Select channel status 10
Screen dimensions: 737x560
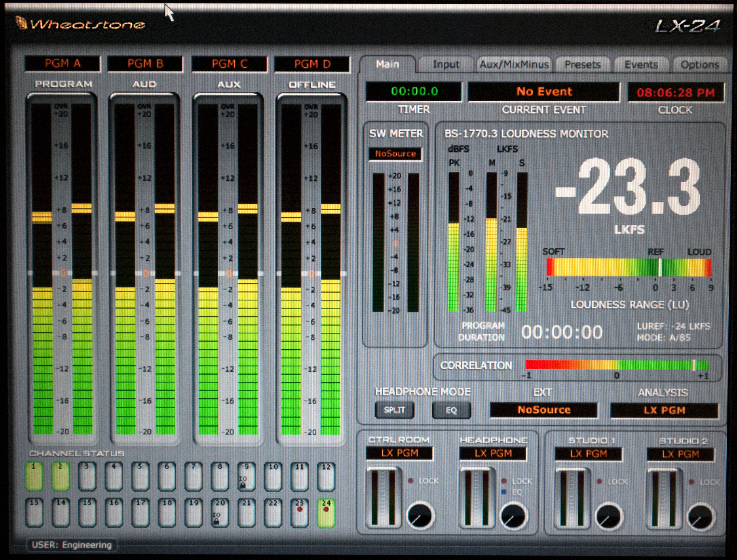click(x=273, y=477)
